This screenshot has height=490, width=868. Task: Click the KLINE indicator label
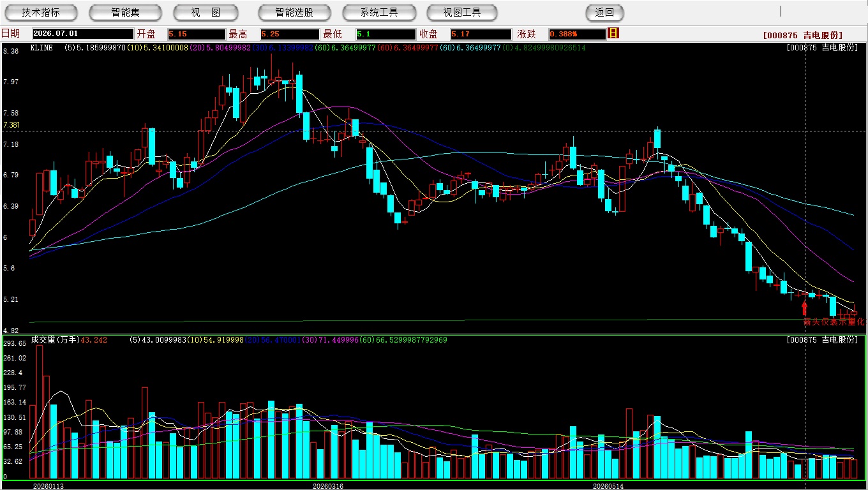pos(42,48)
